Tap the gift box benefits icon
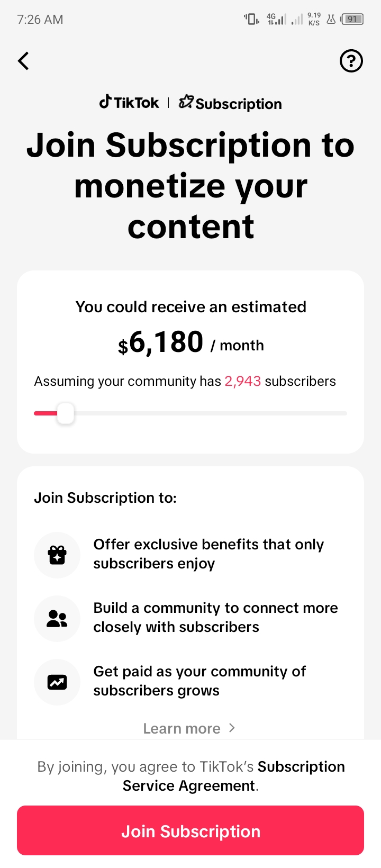The width and height of the screenshot is (381, 868). (57, 555)
